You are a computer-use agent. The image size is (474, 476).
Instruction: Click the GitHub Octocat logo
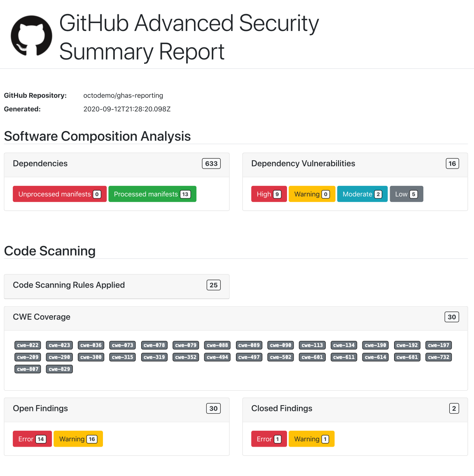point(31,36)
